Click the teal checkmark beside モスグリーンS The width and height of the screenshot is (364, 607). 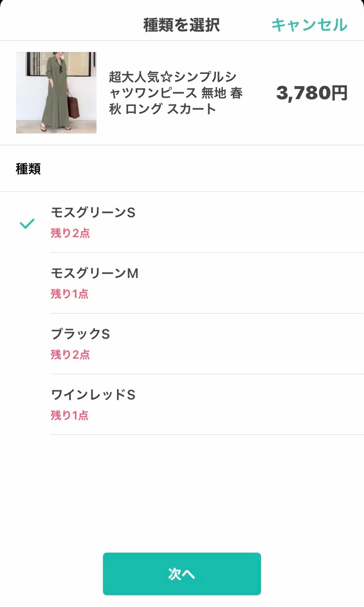(27, 224)
